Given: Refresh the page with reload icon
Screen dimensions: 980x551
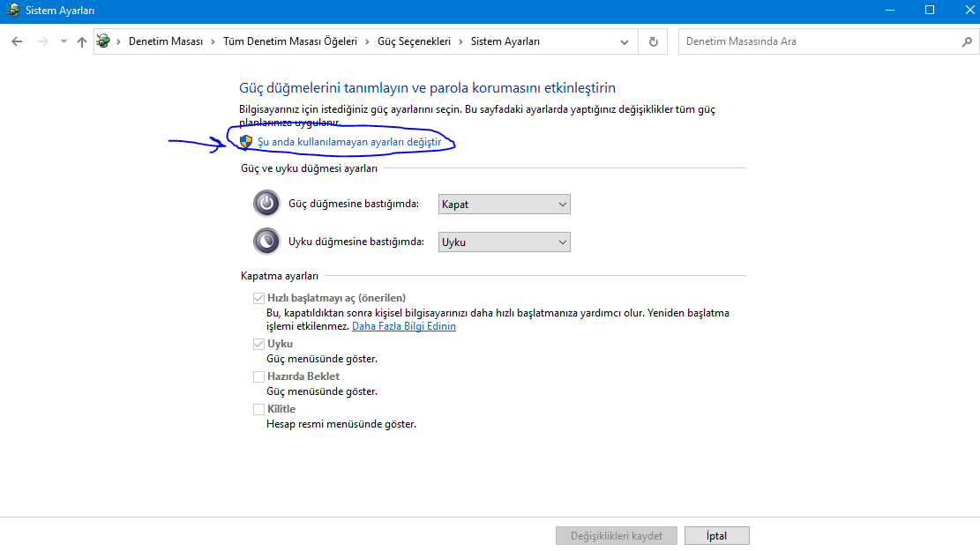Looking at the screenshot, I should pyautogui.click(x=653, y=41).
